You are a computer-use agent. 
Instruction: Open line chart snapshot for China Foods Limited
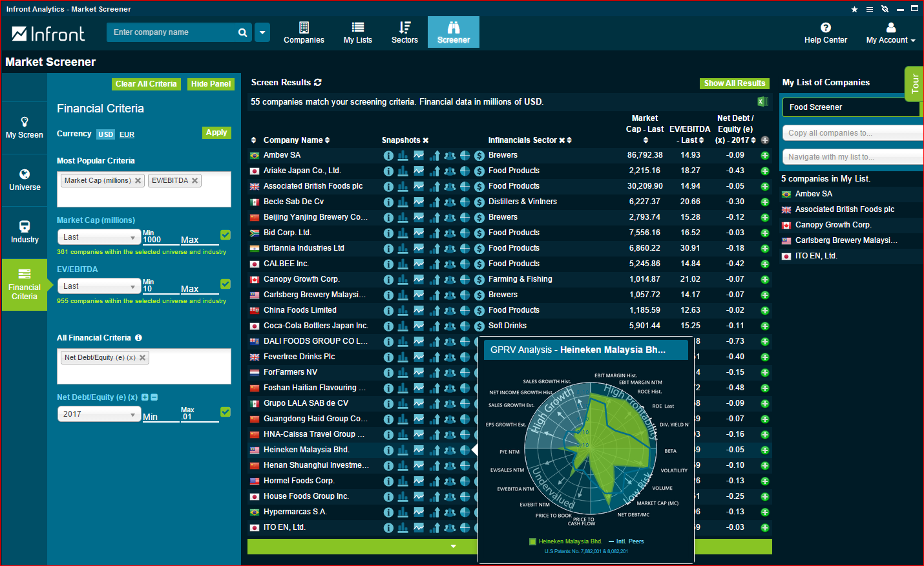[x=419, y=310]
